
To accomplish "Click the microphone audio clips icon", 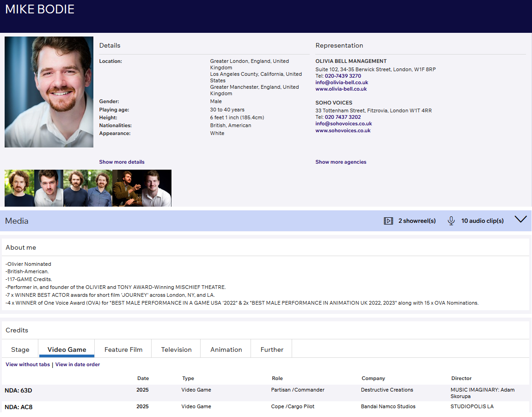I will [x=451, y=221].
